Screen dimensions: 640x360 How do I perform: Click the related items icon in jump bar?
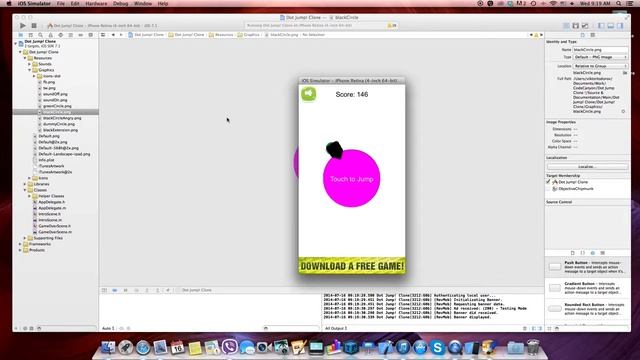pyautogui.click(x=103, y=35)
